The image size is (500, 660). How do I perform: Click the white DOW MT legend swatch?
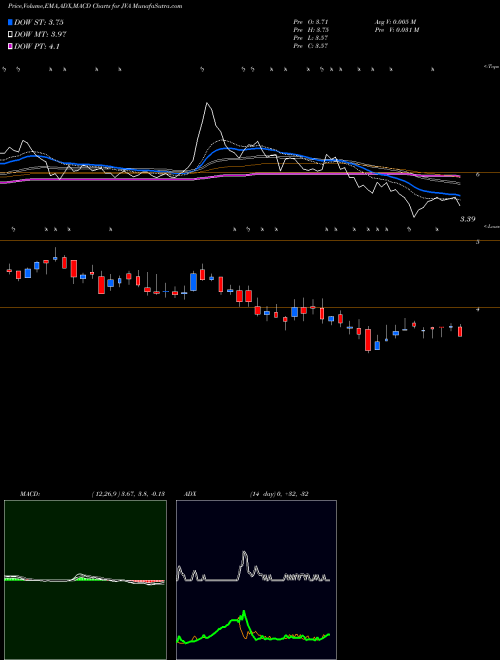[x=10, y=34]
